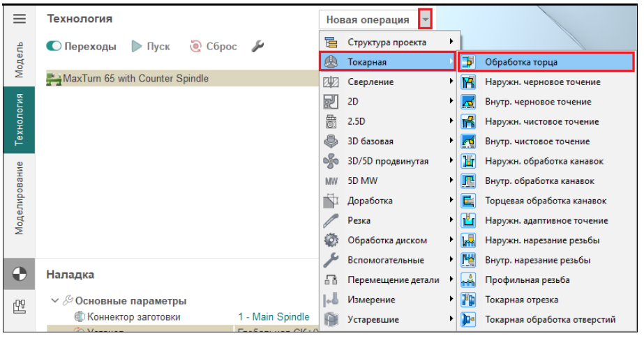The height and width of the screenshot is (338, 644).
Task: Collapse the Основные параметры tree node
Action: click(x=55, y=301)
